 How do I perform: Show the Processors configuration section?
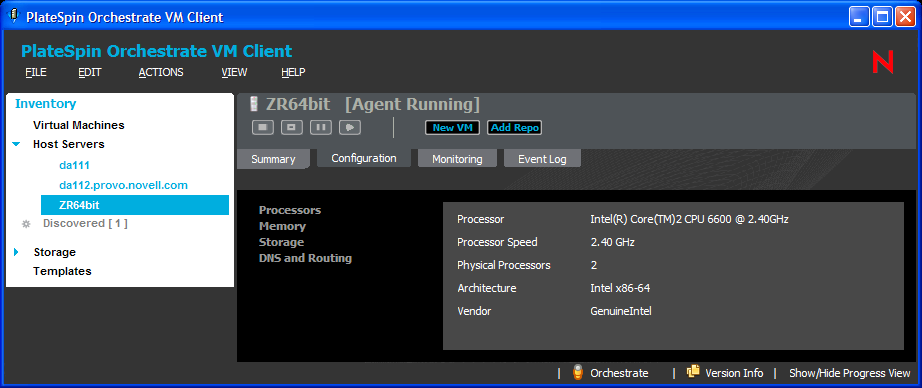click(x=290, y=210)
